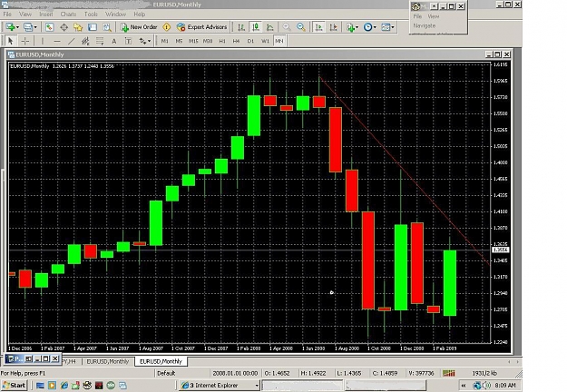Select the inactive gray EURUSD,Monthly chart tab

tap(108, 361)
